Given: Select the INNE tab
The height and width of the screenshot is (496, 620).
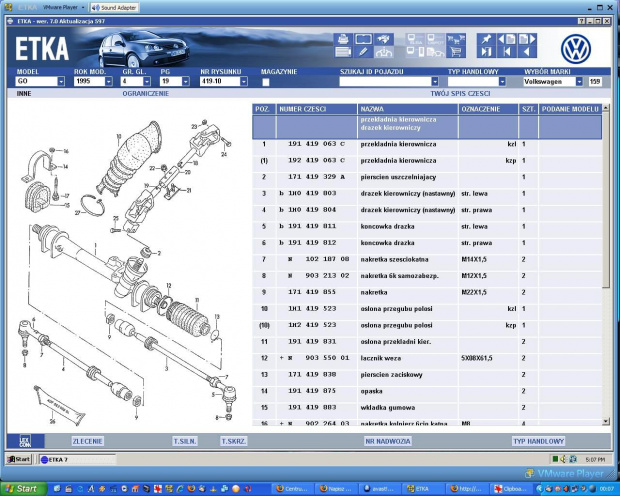Looking at the screenshot, I should click(24, 94).
